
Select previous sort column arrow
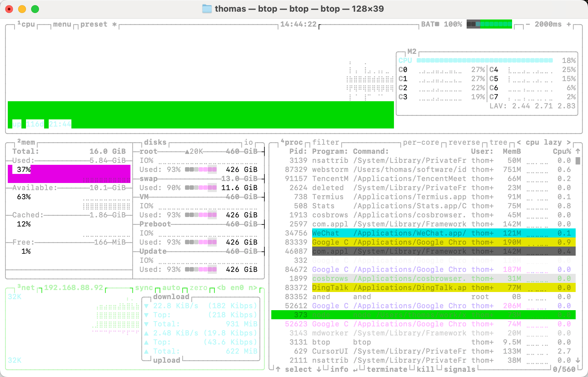(x=519, y=142)
